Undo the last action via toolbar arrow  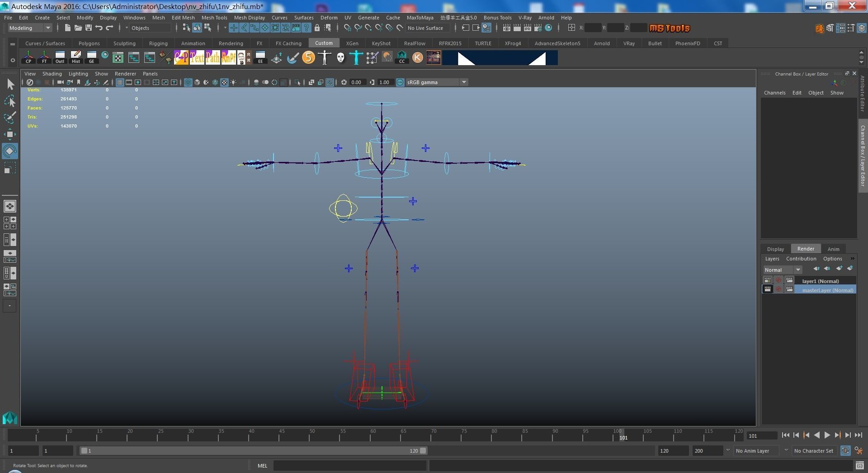pos(99,28)
